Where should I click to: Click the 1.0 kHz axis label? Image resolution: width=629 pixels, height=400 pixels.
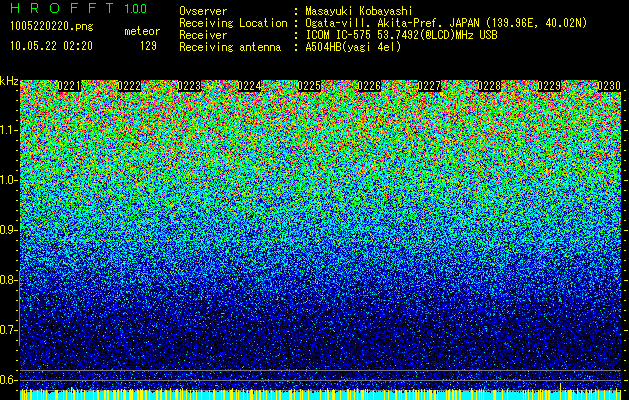coord(8,180)
